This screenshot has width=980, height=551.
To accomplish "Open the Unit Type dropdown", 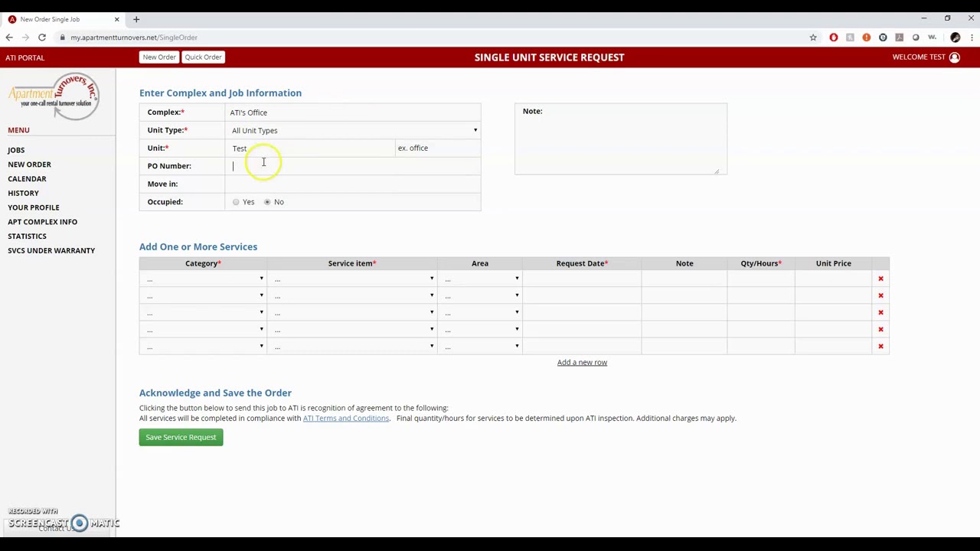I will click(354, 131).
